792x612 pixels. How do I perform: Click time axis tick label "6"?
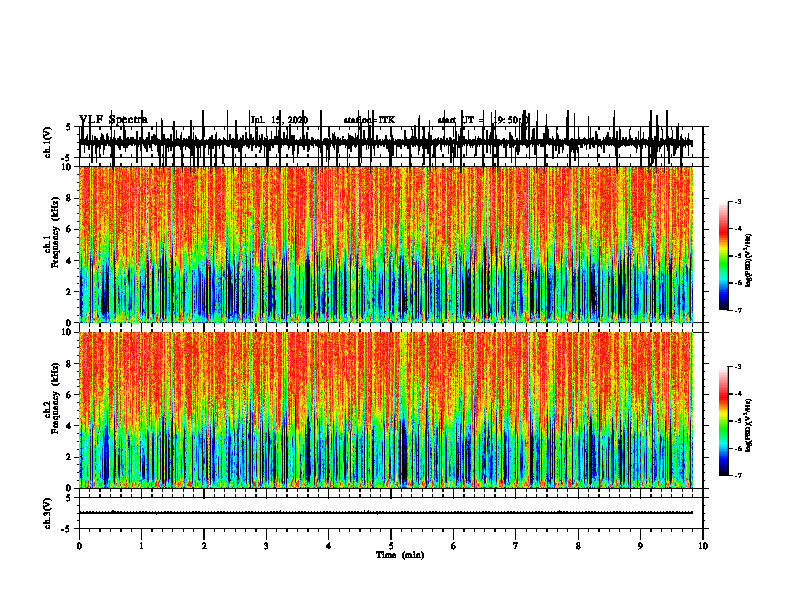(x=454, y=546)
